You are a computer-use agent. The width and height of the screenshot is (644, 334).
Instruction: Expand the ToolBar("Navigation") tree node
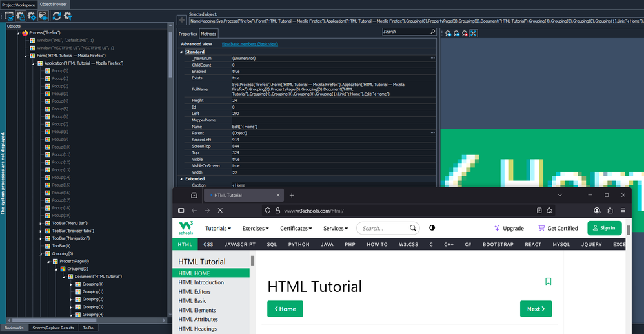pyautogui.click(x=41, y=238)
